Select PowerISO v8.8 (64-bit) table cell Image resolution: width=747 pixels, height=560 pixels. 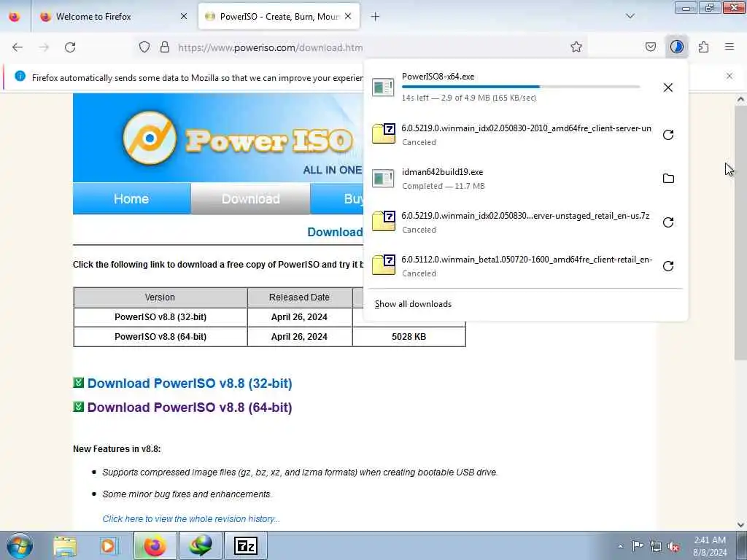point(160,337)
